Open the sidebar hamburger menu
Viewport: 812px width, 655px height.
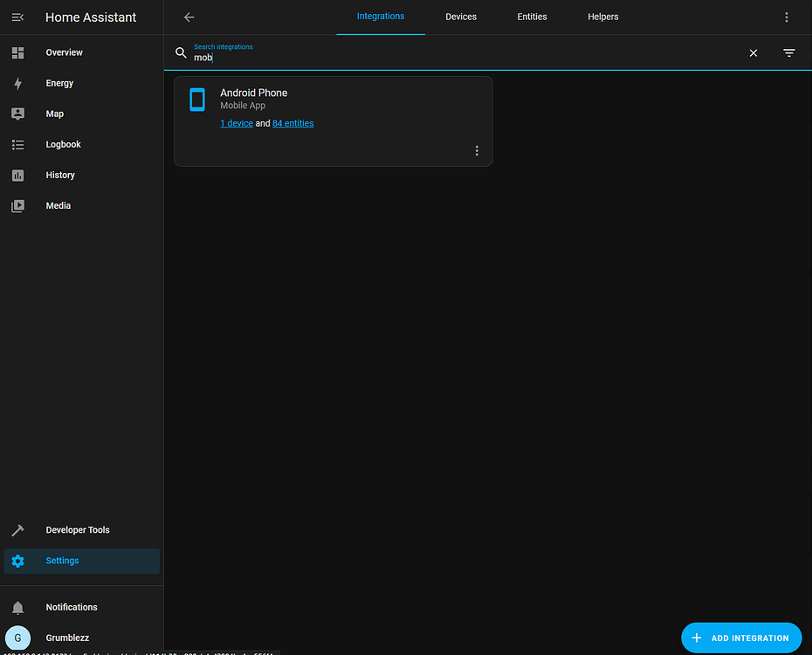tap(17, 17)
